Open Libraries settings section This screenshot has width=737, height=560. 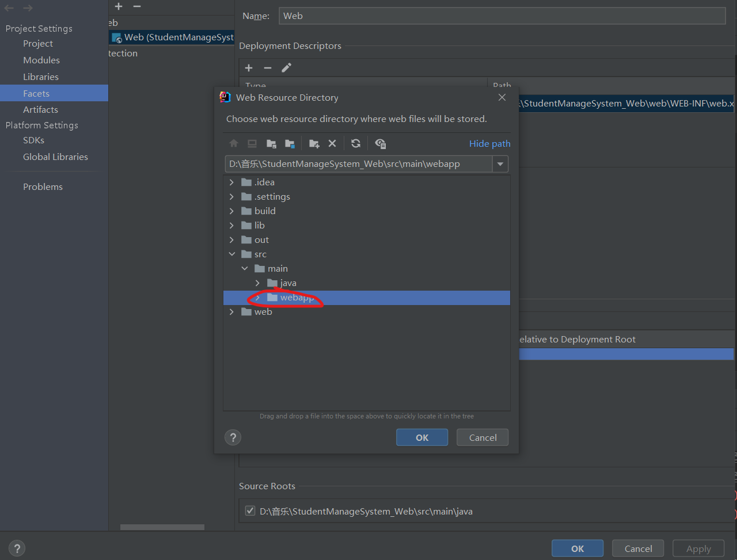(41, 77)
